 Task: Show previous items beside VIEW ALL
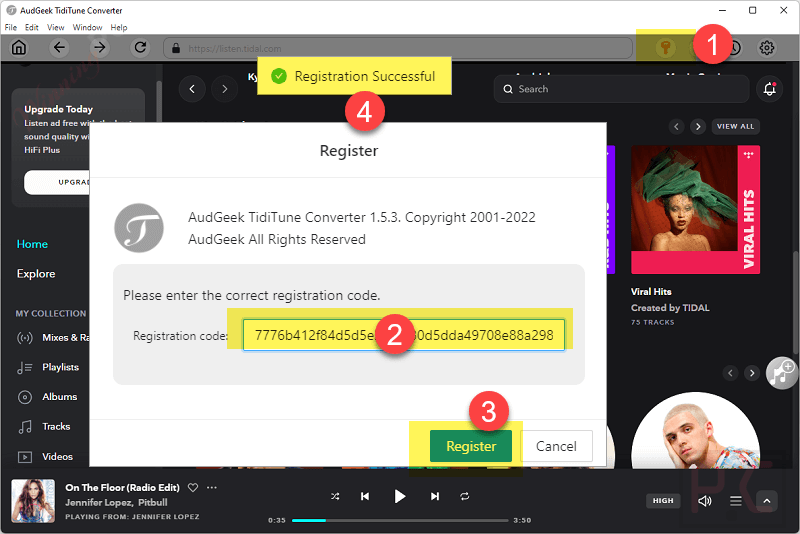coord(677,126)
